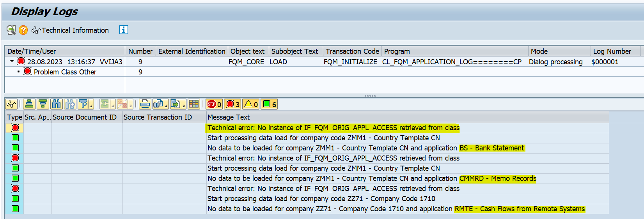Toggle the Stop messages filter showing 0
644x219 pixels.
214,104
